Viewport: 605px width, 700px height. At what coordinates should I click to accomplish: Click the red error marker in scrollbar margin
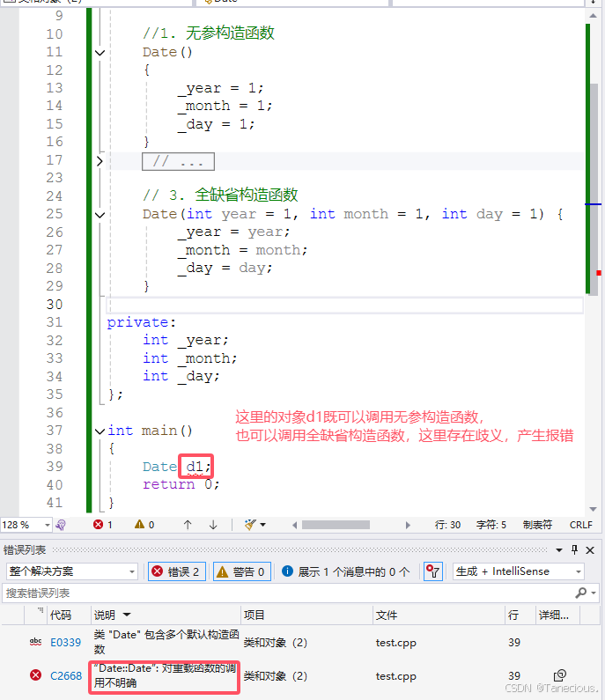tap(599, 273)
